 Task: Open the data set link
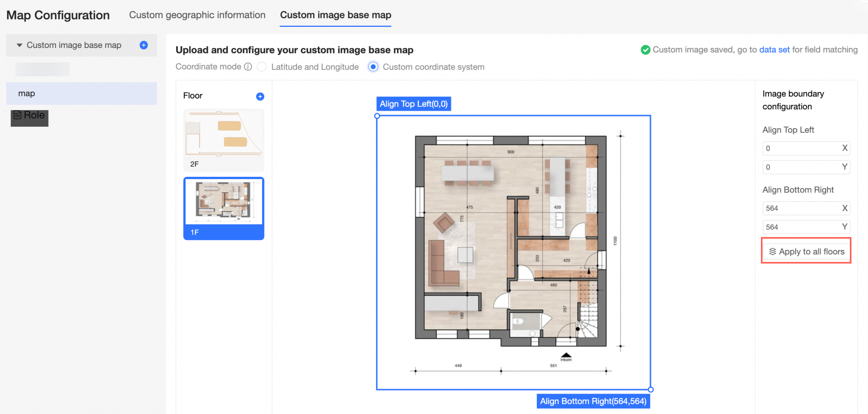point(774,50)
